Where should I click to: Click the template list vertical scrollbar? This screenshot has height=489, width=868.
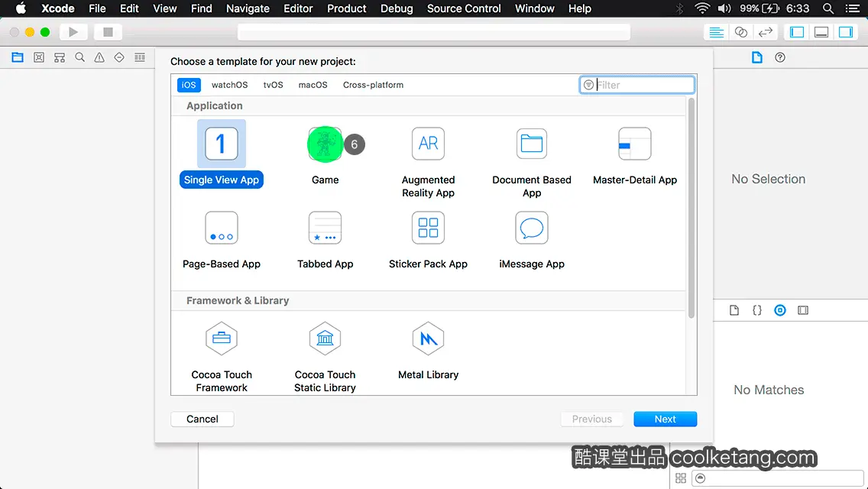coord(691,209)
